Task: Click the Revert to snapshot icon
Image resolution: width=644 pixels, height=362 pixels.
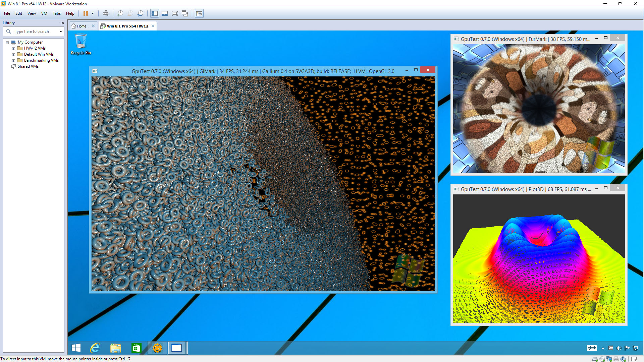Action: (130, 13)
